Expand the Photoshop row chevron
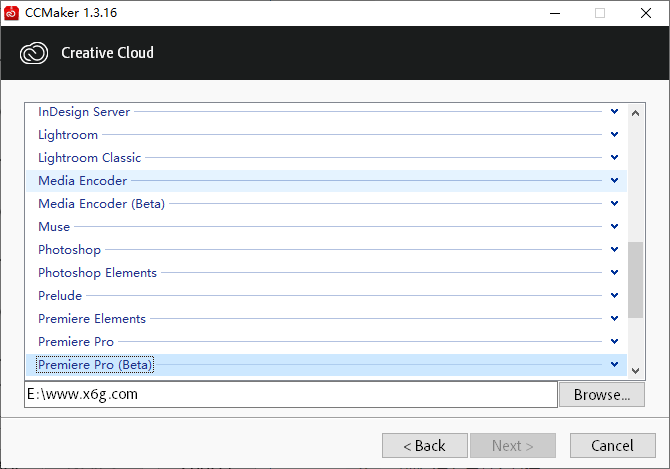This screenshot has width=670, height=469. click(614, 250)
